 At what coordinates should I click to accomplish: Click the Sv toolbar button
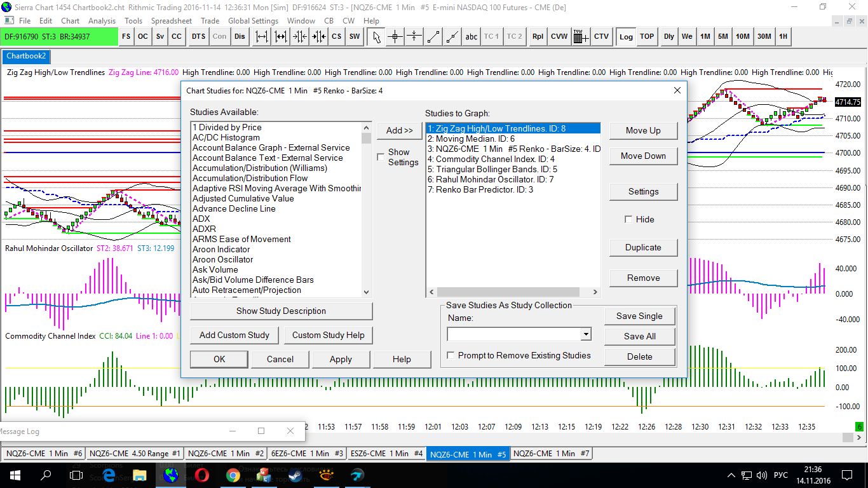[x=160, y=36]
